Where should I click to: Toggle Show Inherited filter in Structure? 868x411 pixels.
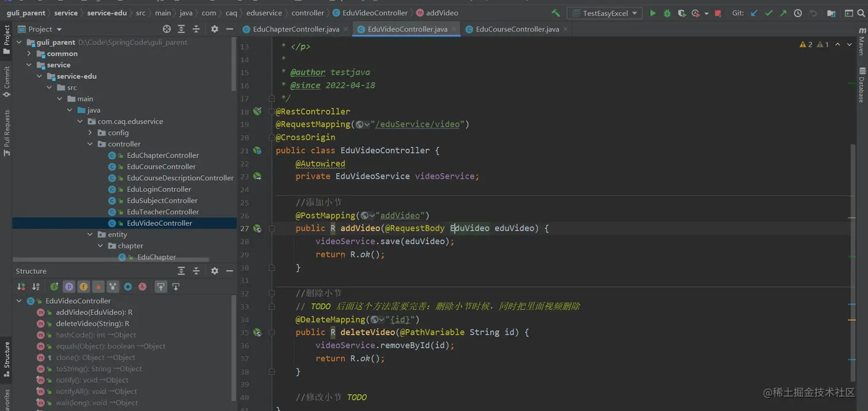coord(113,286)
